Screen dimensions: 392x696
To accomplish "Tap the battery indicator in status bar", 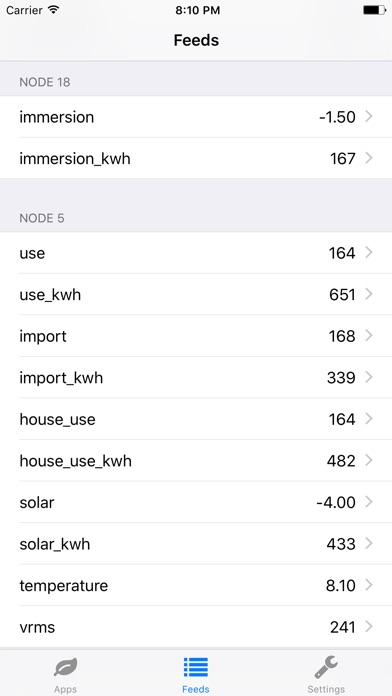I will tap(374, 10).
